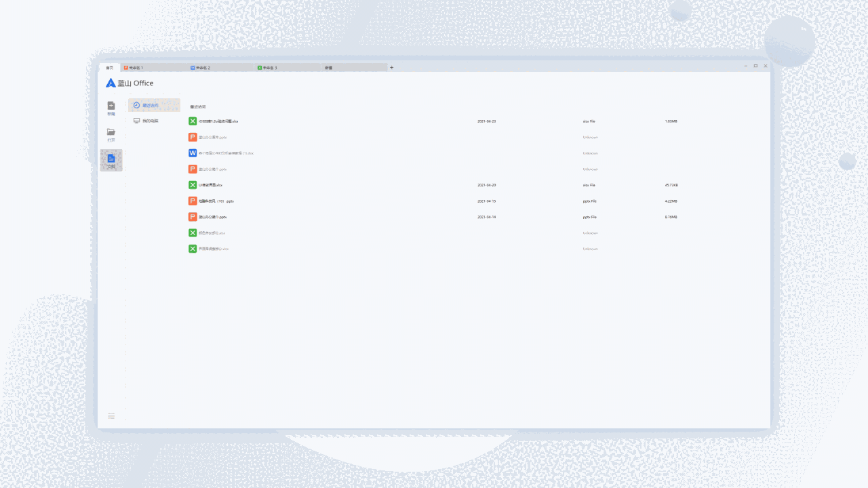Click the Excel icon of the 2021-04-23 file
This screenshot has height=488, width=868.
193,121
